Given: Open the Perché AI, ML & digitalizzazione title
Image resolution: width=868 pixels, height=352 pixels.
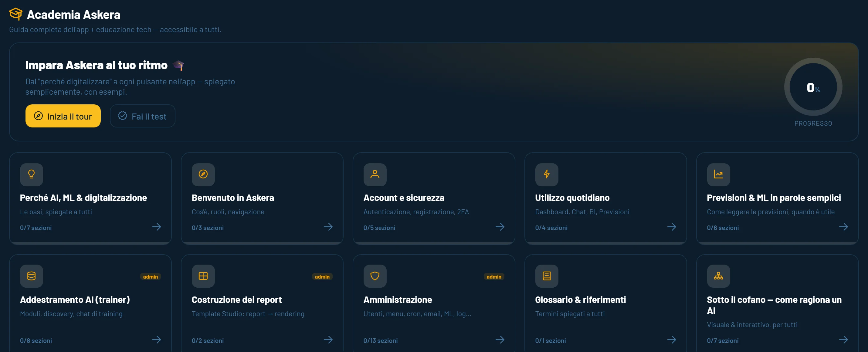Looking at the screenshot, I should pyautogui.click(x=83, y=198).
